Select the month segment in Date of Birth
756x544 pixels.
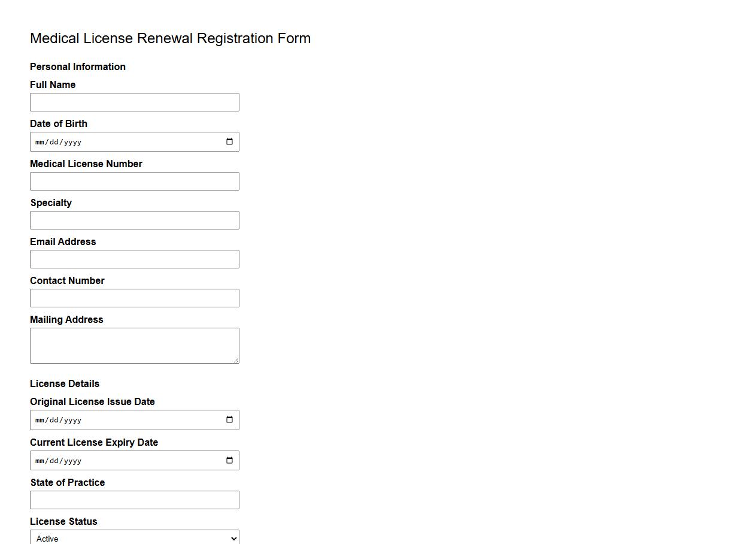pos(40,142)
